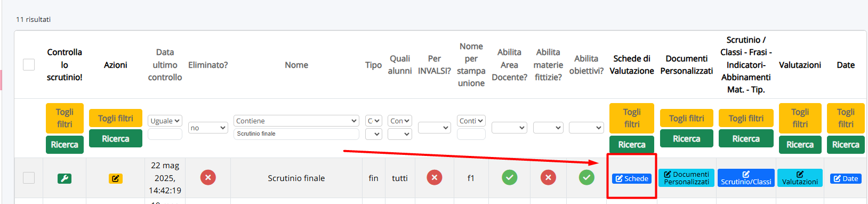Open the Eliminato filter dropdown showing 'no'
The width and height of the screenshot is (868, 204).
(208, 128)
